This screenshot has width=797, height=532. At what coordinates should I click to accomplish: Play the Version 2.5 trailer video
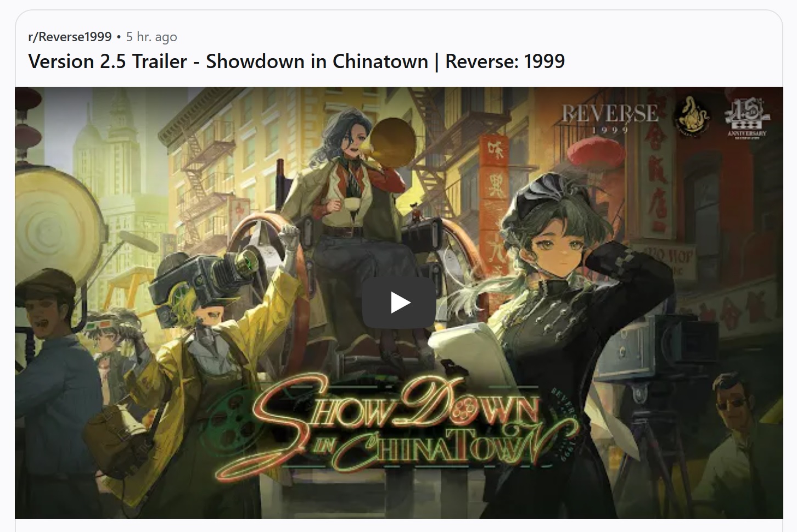[x=399, y=303]
